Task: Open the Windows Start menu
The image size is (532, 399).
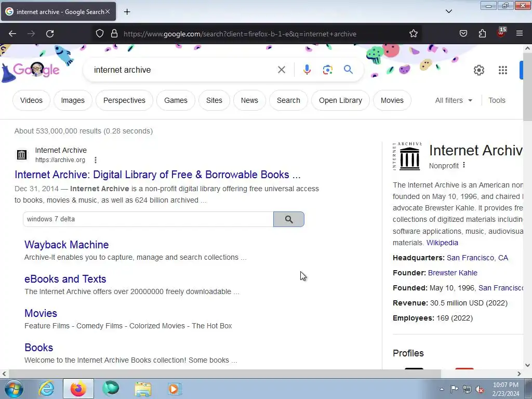Action: pos(14,389)
